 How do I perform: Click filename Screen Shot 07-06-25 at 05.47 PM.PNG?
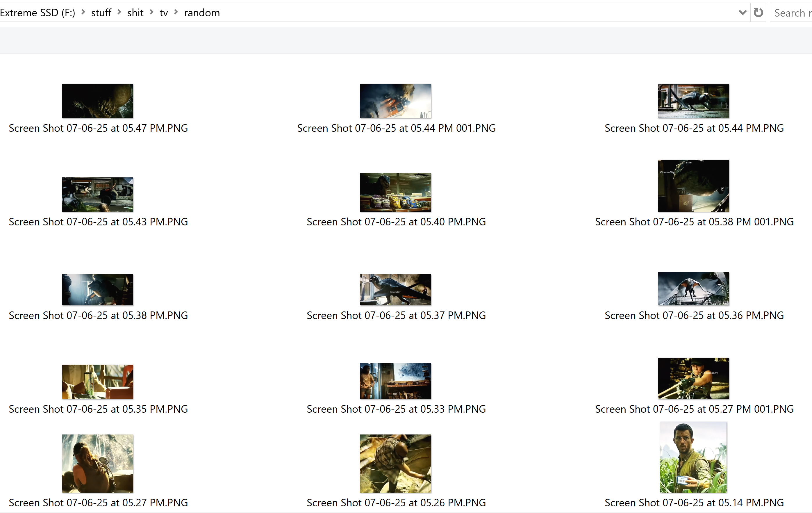click(98, 128)
